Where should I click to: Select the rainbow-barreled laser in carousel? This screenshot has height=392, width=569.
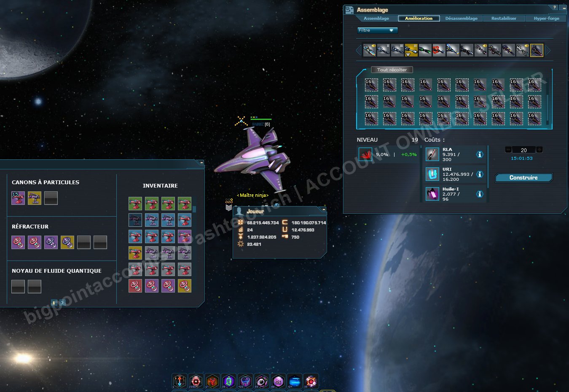370,50
